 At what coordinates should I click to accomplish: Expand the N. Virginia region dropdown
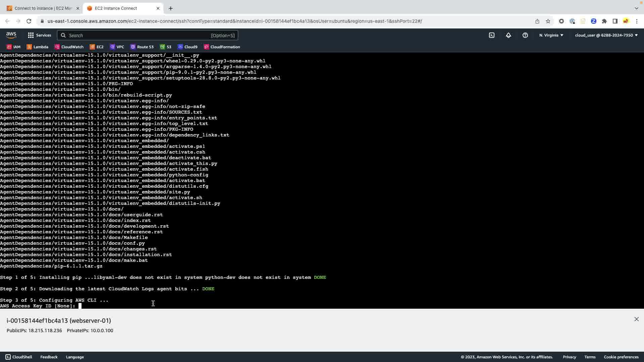point(551,35)
